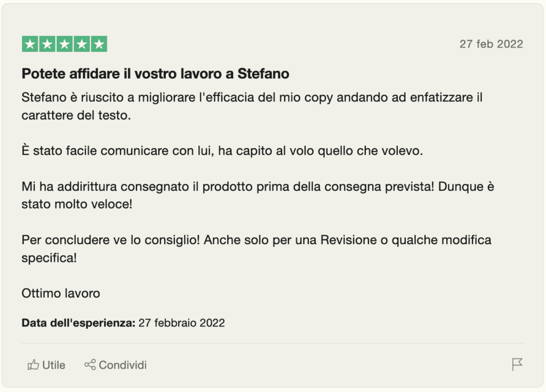Click paragraph starting 'Mi ha addirittura consegnato'
The width and height of the screenshot is (546, 392).
258,195
